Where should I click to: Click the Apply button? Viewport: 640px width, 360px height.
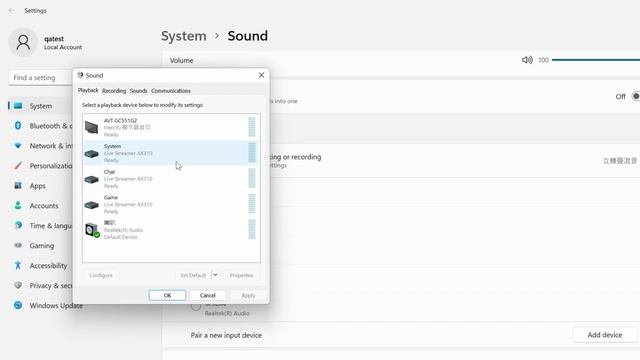pos(248,295)
